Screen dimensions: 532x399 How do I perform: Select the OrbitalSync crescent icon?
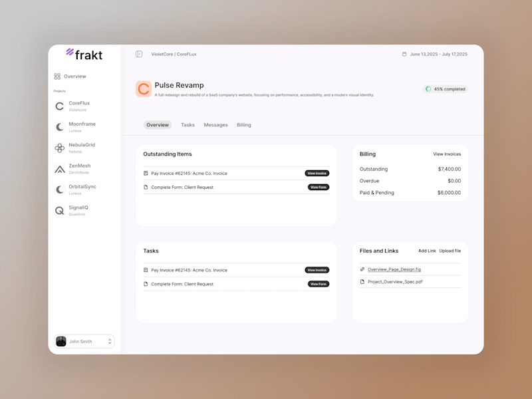60,190
